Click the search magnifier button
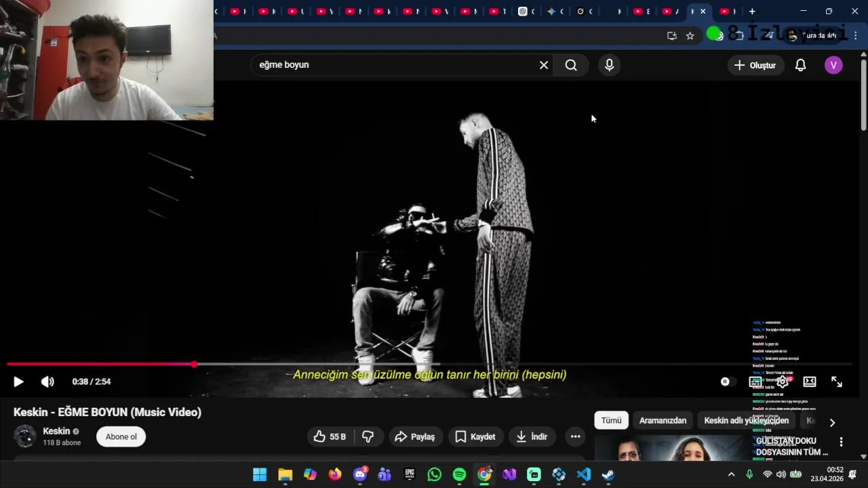Viewport: 868px width, 488px height. 571,65
